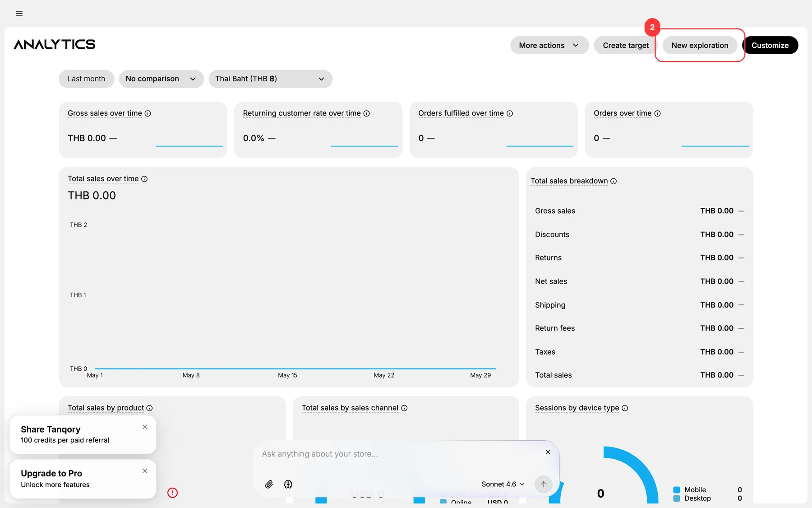
Task: Click the Customize button
Action: tap(770, 45)
